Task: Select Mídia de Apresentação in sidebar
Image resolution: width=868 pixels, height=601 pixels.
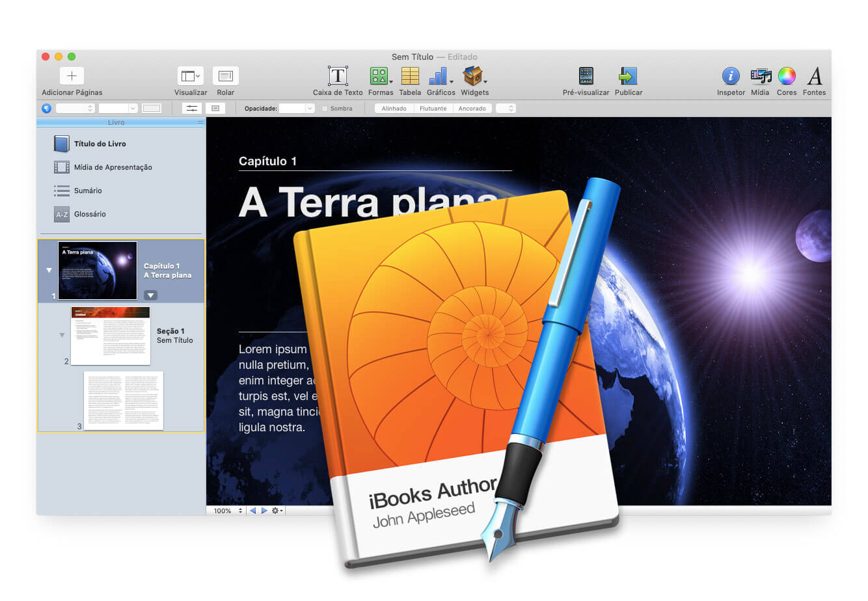Action: click(x=113, y=167)
